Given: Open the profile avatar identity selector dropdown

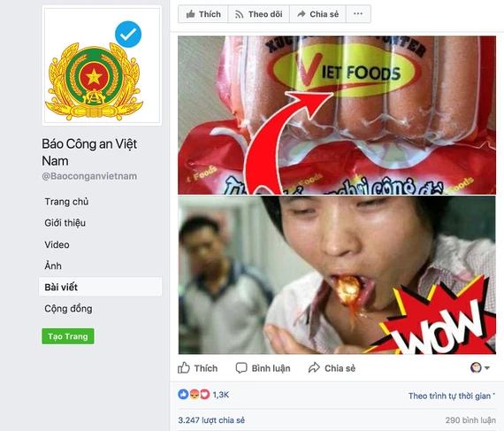Looking at the screenshot, I should coord(480,367).
